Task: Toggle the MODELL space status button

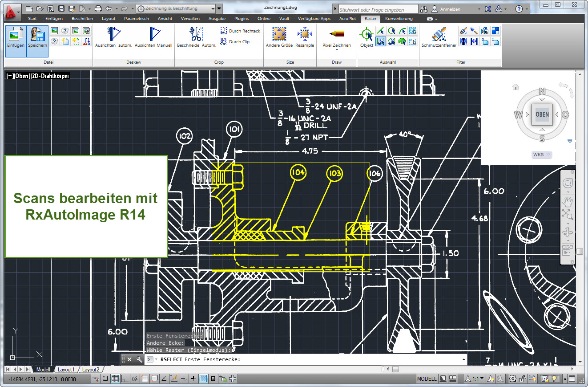Action: 427,379
